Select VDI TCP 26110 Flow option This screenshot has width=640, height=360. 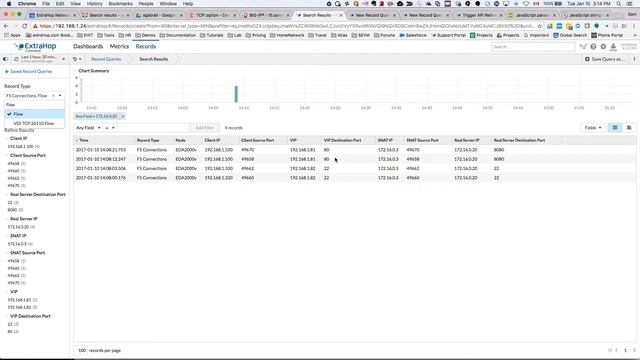click(x=34, y=123)
